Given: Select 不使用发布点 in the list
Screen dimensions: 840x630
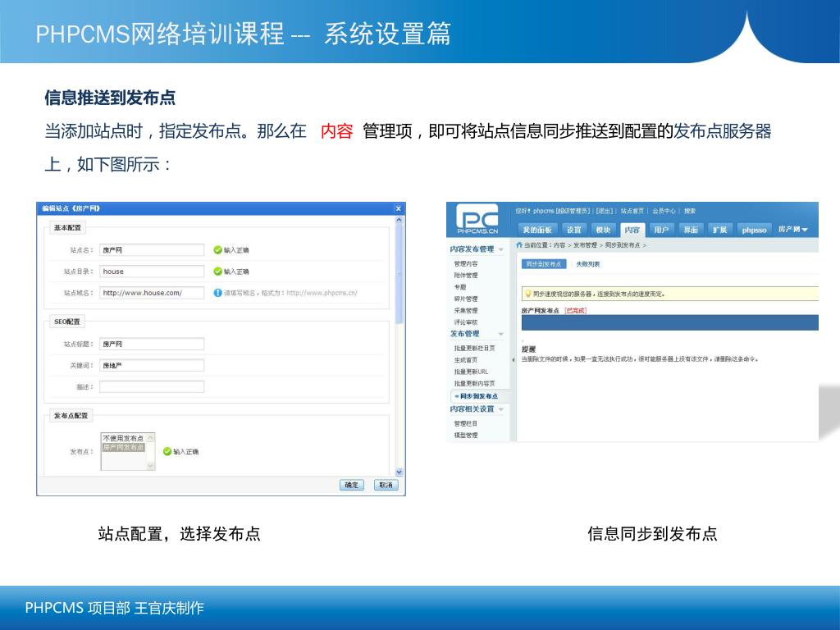Looking at the screenshot, I should pos(123,438).
